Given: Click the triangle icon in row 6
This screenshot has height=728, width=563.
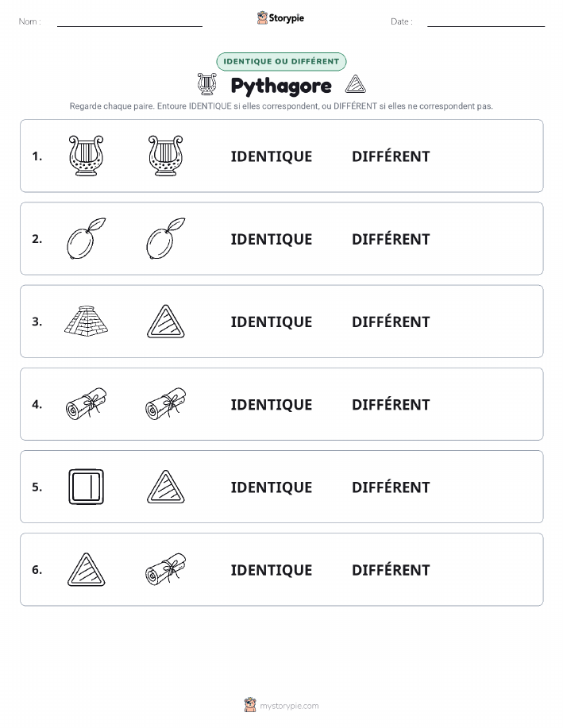Looking at the screenshot, I should pos(86,570).
